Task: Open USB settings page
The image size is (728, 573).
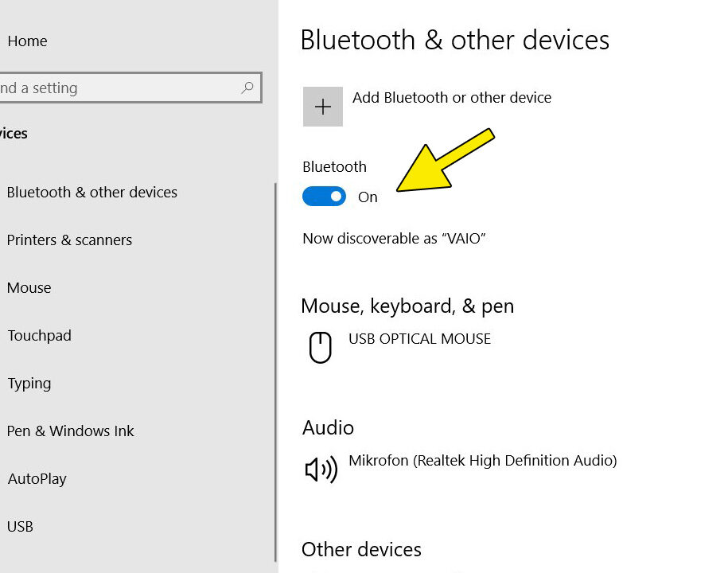Action: click(x=20, y=527)
